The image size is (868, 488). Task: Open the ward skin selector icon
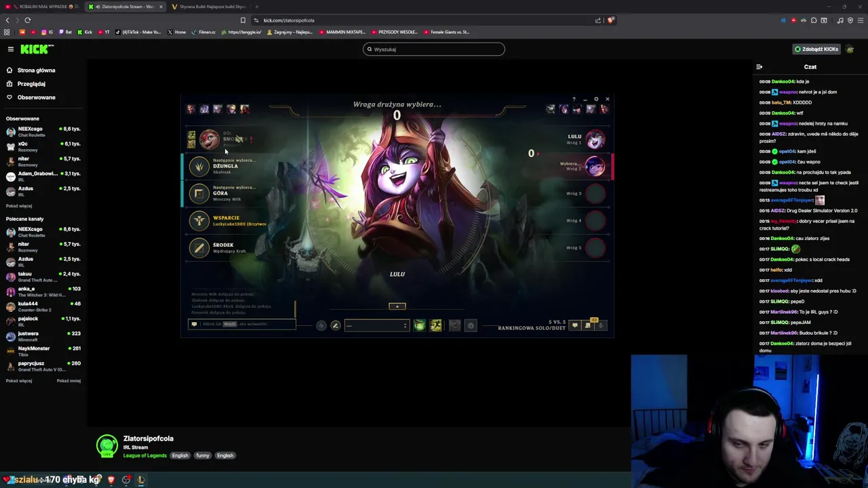point(455,326)
